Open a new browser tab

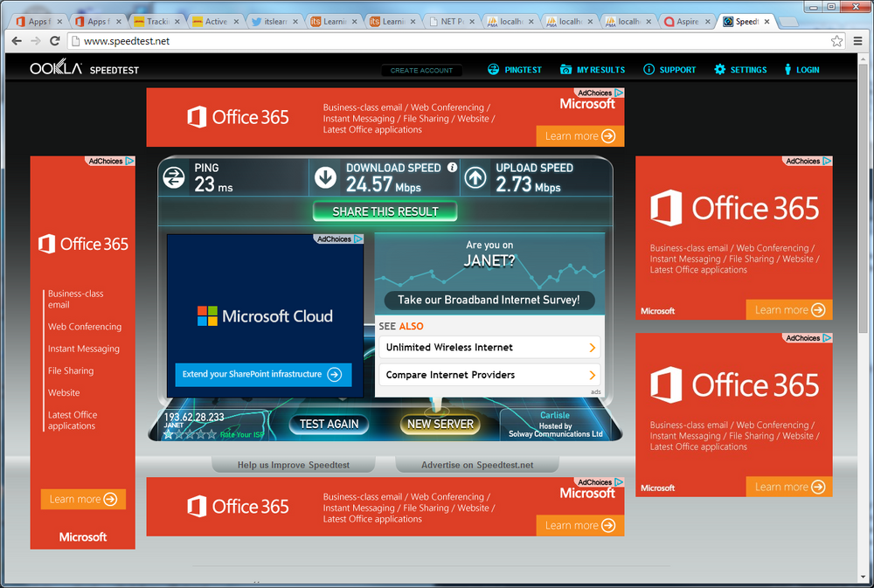[x=788, y=22]
